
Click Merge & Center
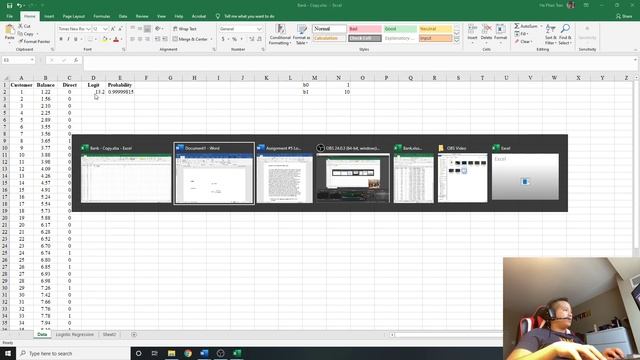click(x=190, y=39)
